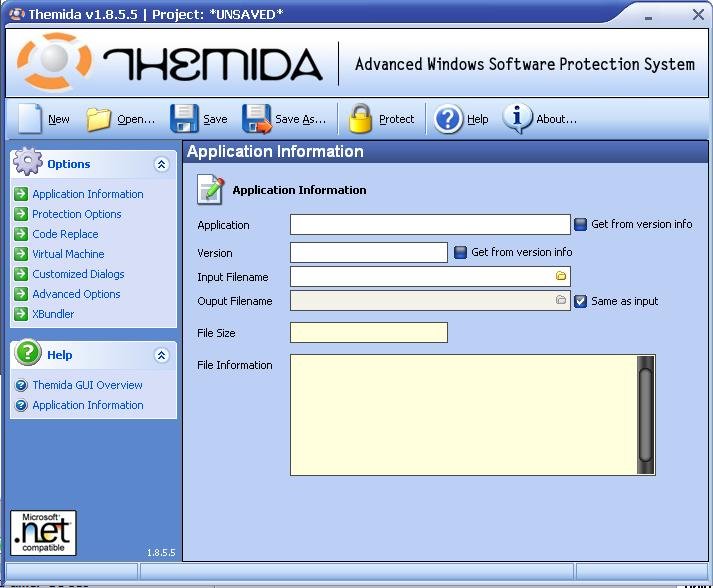Select Protection Options in the sidebar
The height and width of the screenshot is (588, 713).
(x=76, y=214)
